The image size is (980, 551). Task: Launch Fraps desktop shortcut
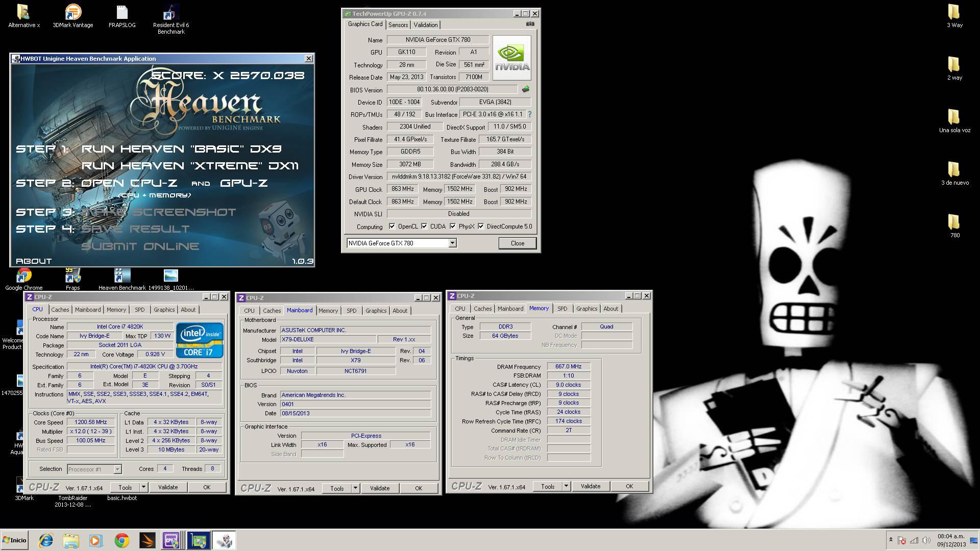[73, 279]
